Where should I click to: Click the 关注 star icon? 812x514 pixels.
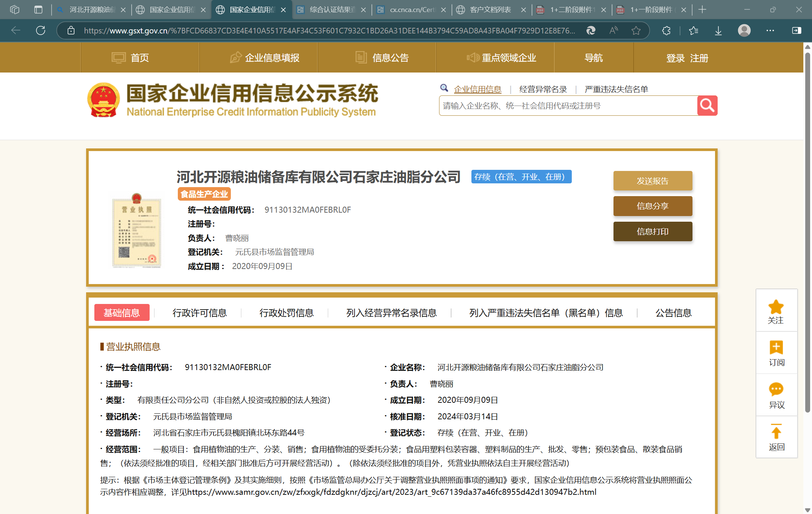(x=776, y=307)
